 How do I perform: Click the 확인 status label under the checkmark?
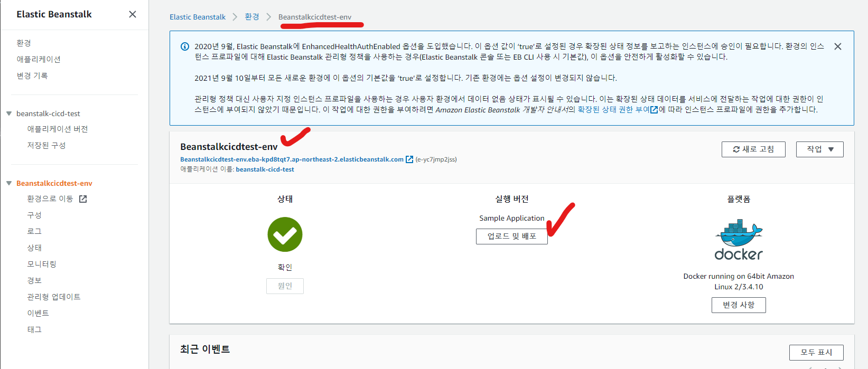285,267
